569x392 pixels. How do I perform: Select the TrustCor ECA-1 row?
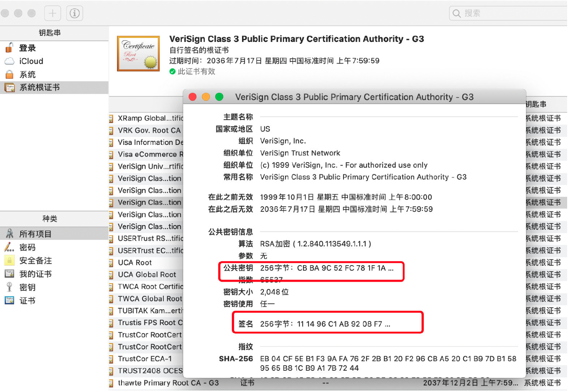tap(146, 359)
